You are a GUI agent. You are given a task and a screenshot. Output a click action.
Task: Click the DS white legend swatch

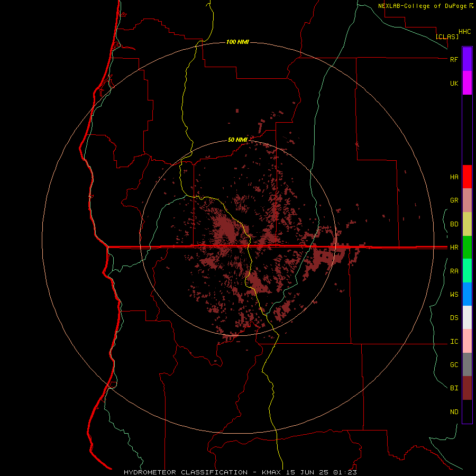(x=467, y=317)
